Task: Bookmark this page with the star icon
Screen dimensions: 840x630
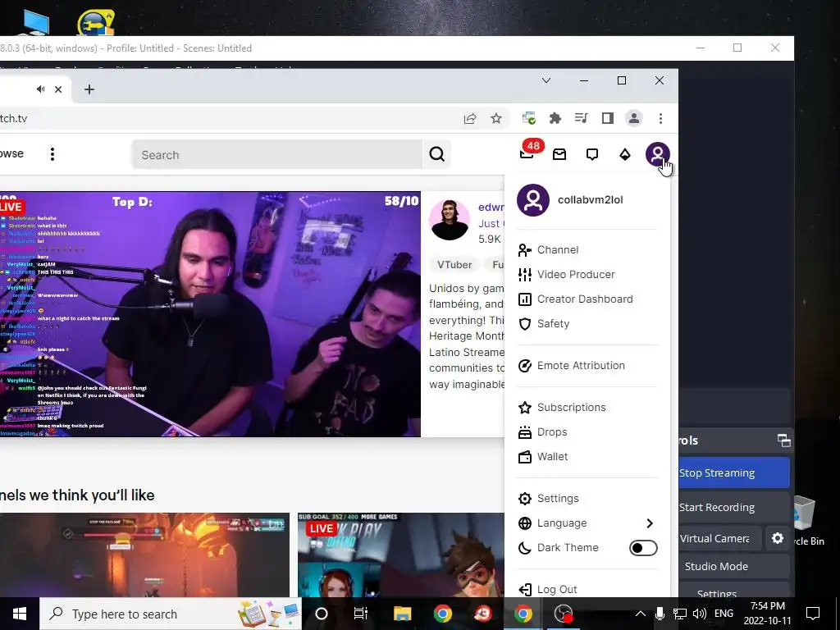Action: (496, 118)
